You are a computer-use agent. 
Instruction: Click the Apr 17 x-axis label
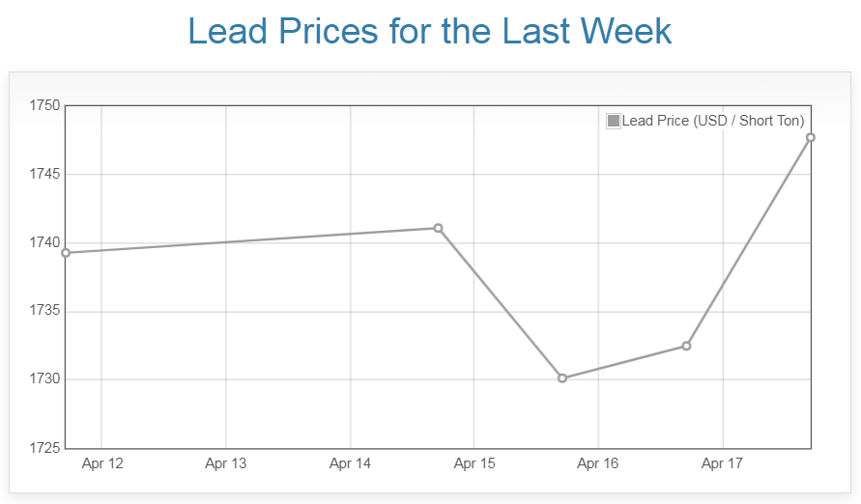722,463
